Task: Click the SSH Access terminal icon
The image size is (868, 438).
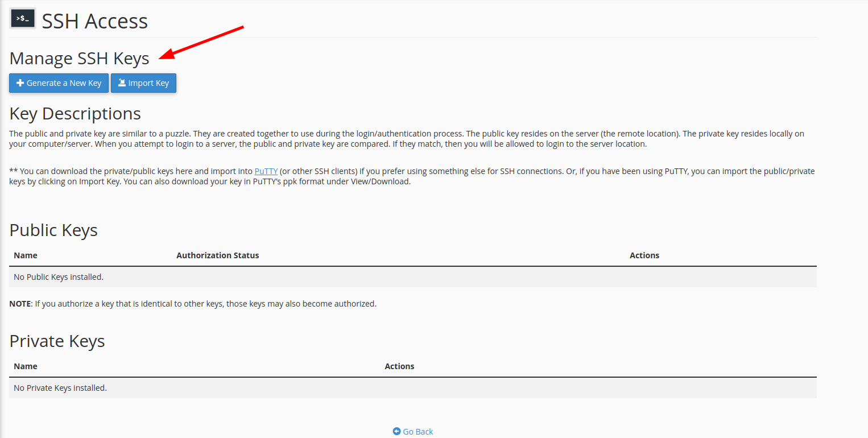Action: [x=23, y=19]
